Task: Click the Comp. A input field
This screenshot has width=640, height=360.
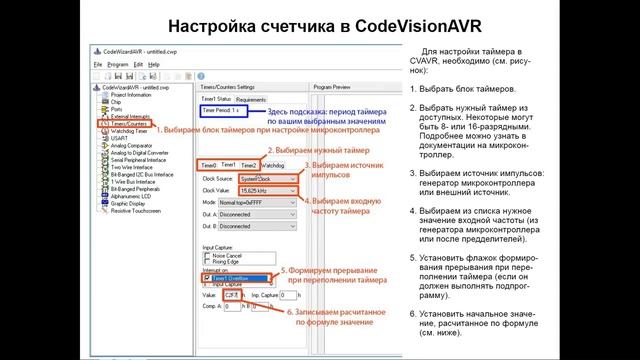Action: [232, 306]
